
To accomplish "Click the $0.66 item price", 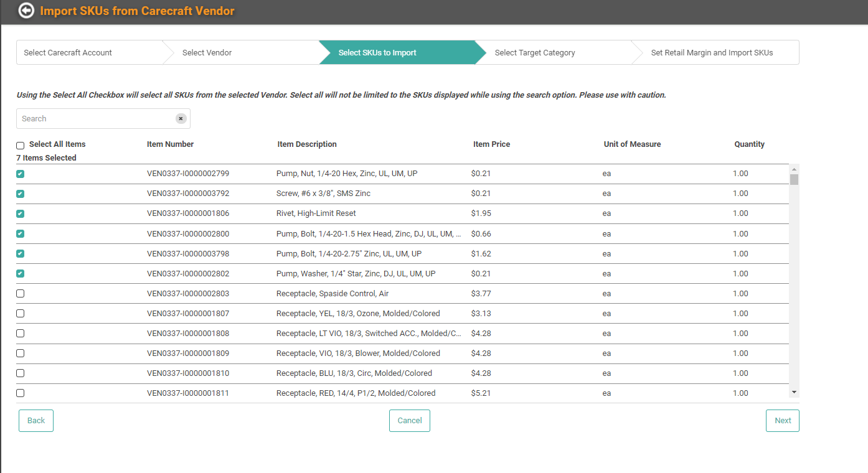I will 481,234.
